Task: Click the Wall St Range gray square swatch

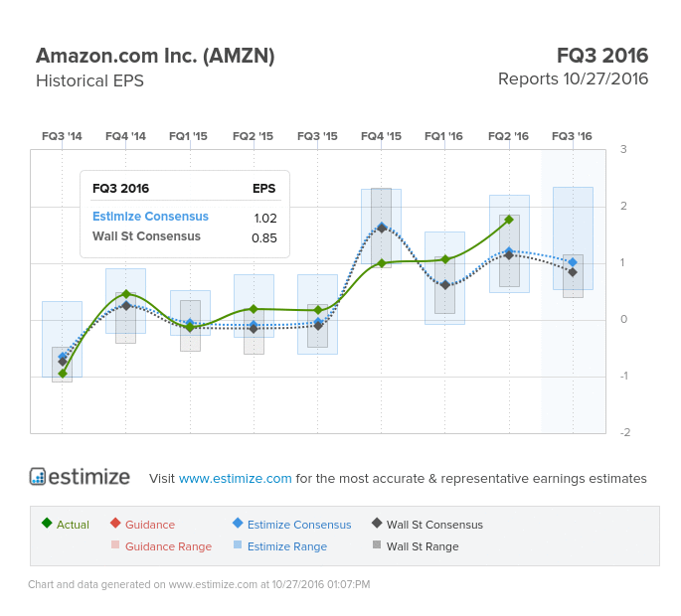Action: (x=377, y=544)
